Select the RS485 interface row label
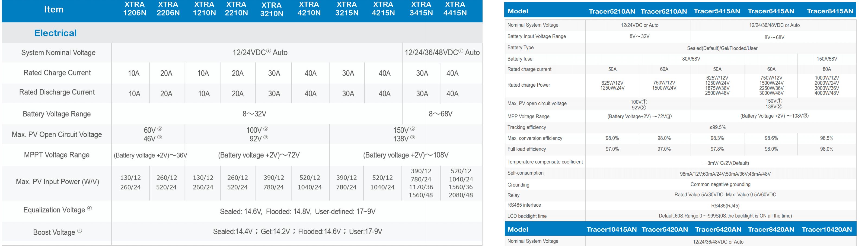The width and height of the screenshot is (868, 246). [524, 205]
